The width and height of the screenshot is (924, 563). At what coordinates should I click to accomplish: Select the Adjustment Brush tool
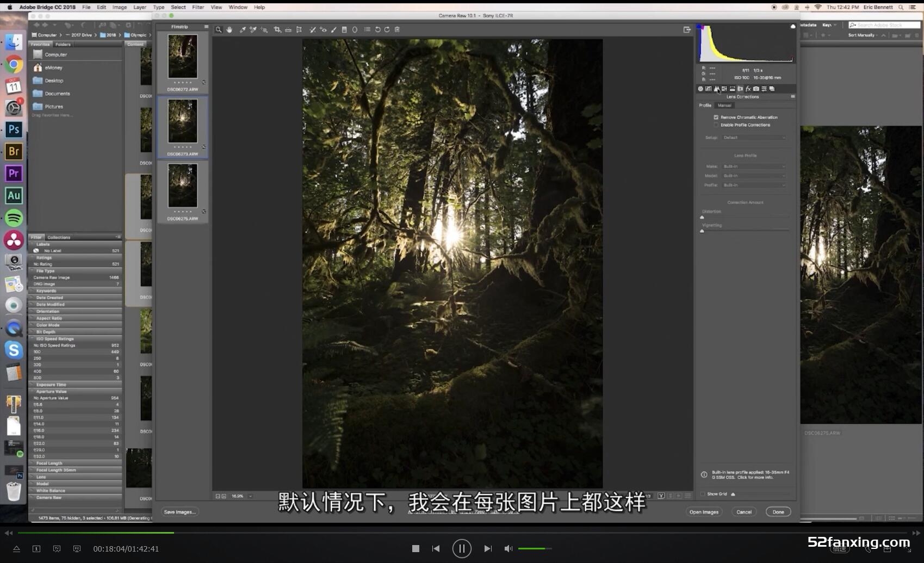pos(334,30)
